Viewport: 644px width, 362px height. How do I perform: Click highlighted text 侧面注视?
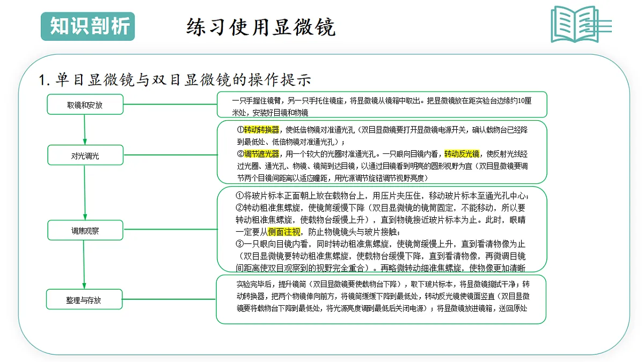(x=284, y=231)
